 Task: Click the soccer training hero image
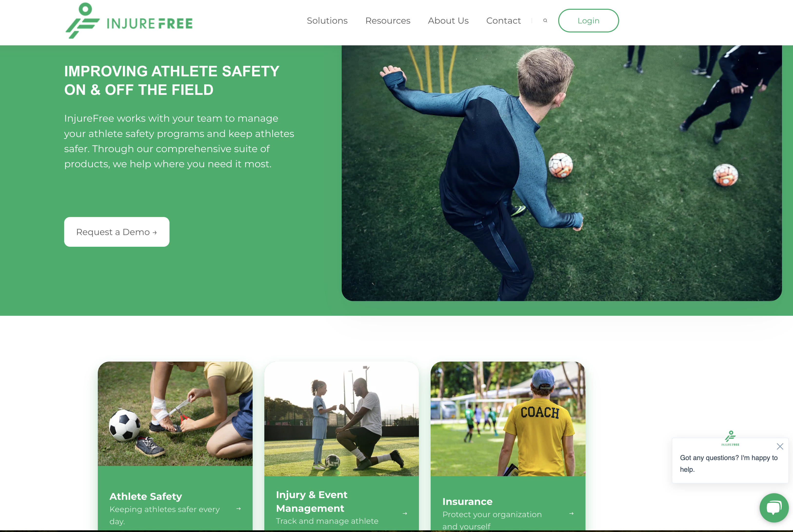(562, 173)
